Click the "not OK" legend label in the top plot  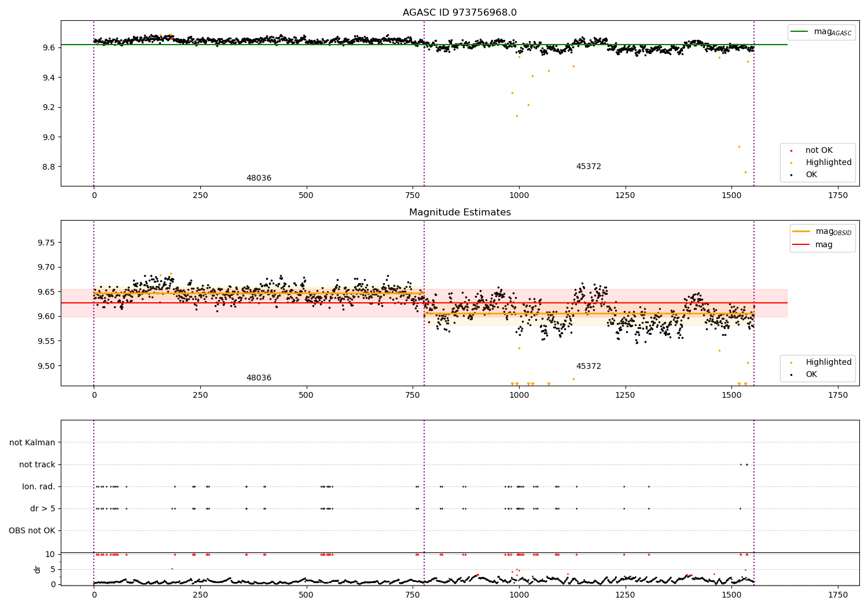coord(819,150)
